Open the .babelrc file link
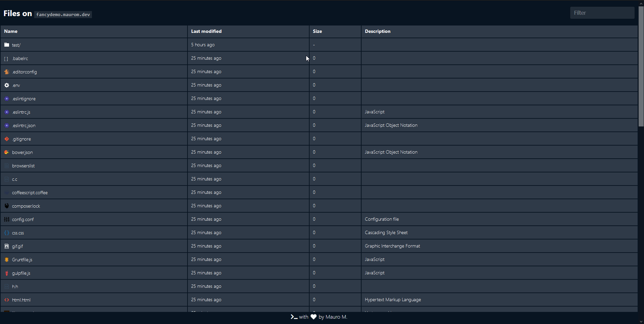The height and width of the screenshot is (324, 644). pyautogui.click(x=20, y=58)
